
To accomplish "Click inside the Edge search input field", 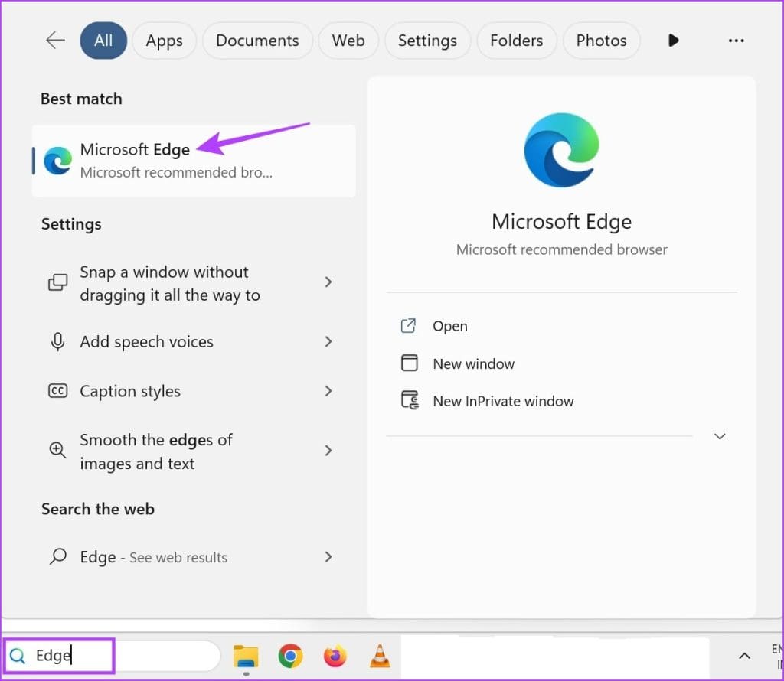I will pos(69,655).
